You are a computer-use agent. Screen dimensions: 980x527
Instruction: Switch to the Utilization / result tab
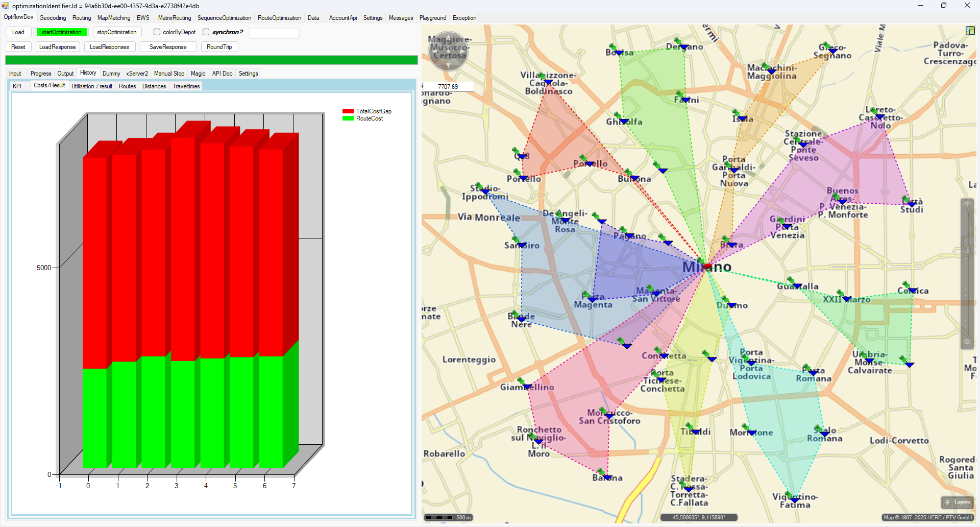[92, 86]
